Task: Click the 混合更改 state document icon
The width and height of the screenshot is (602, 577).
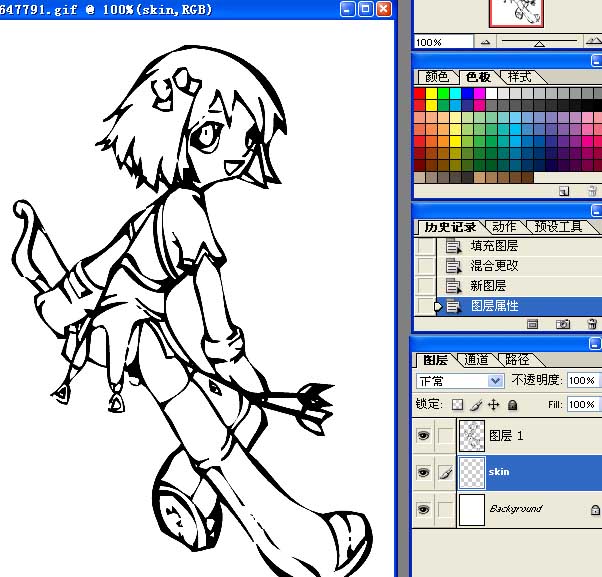Action: click(453, 266)
